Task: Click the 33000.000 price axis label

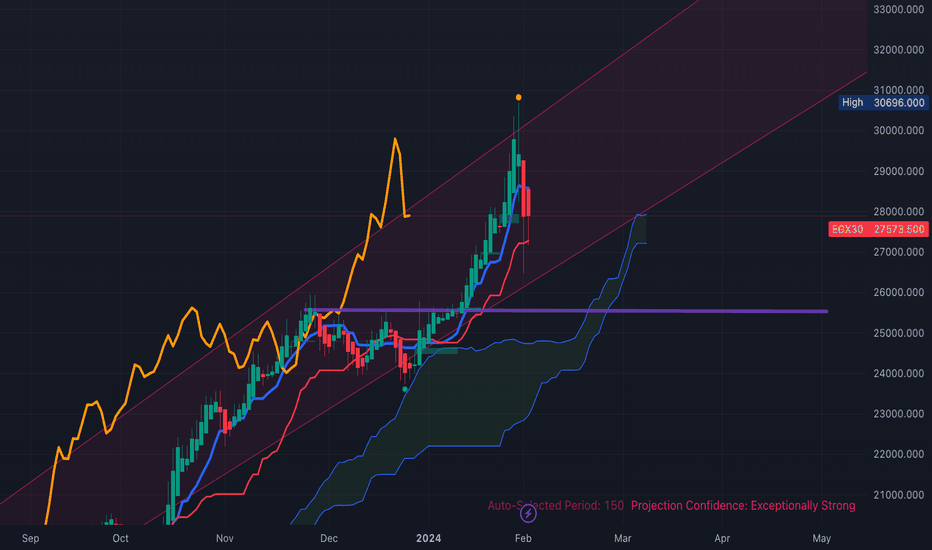Action: [899, 10]
